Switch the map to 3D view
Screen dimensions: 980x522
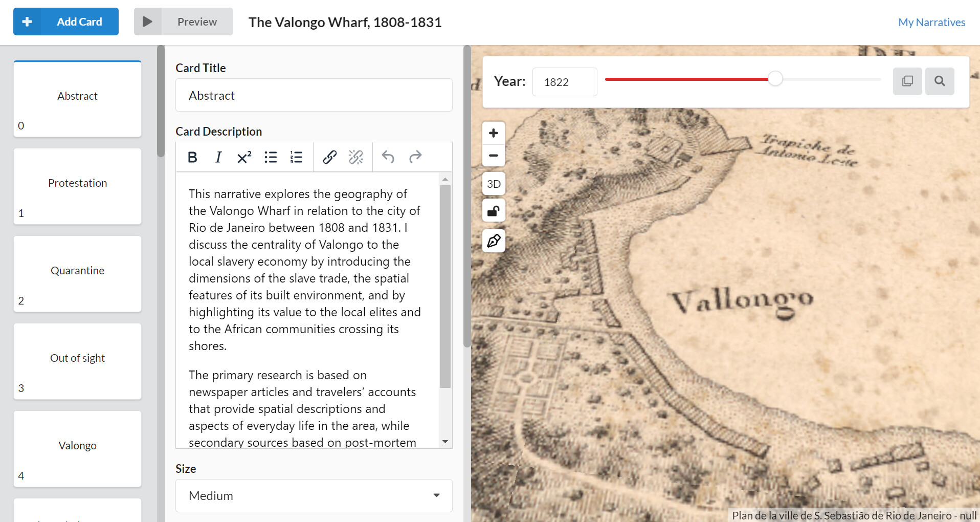[x=494, y=184]
